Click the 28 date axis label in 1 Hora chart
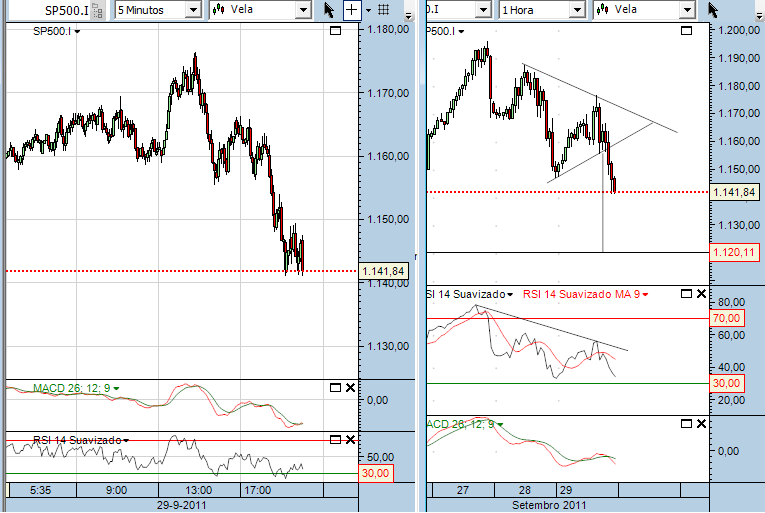The width and height of the screenshot is (765, 513). click(524, 490)
